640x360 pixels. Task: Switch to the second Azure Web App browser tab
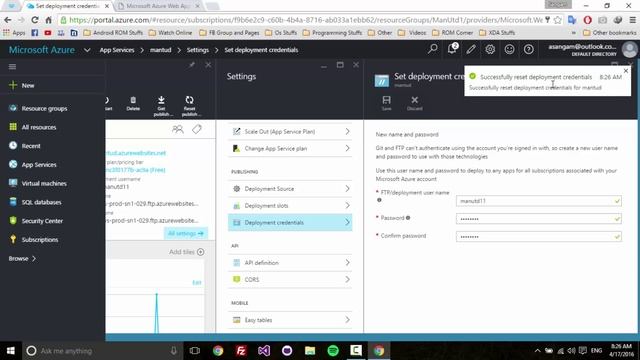[158, 6]
